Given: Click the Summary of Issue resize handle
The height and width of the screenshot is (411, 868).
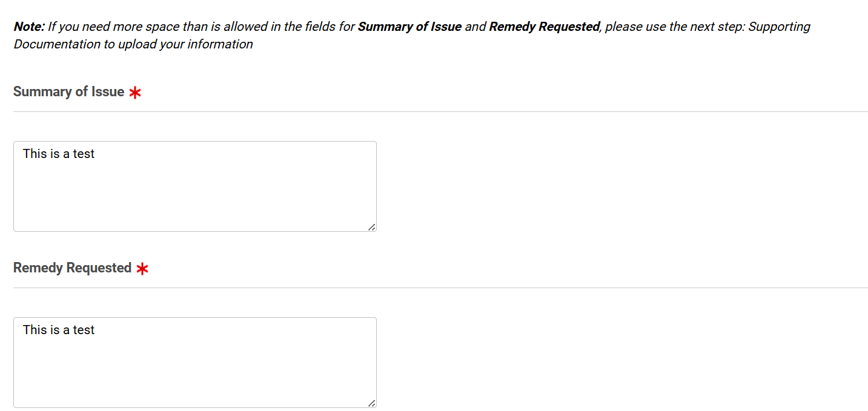Looking at the screenshot, I should pos(371,227).
